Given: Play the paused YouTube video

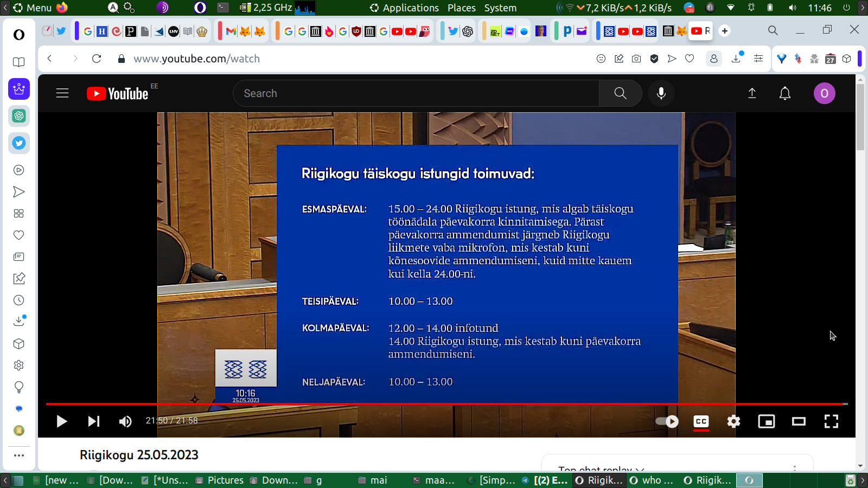Looking at the screenshot, I should tap(61, 421).
